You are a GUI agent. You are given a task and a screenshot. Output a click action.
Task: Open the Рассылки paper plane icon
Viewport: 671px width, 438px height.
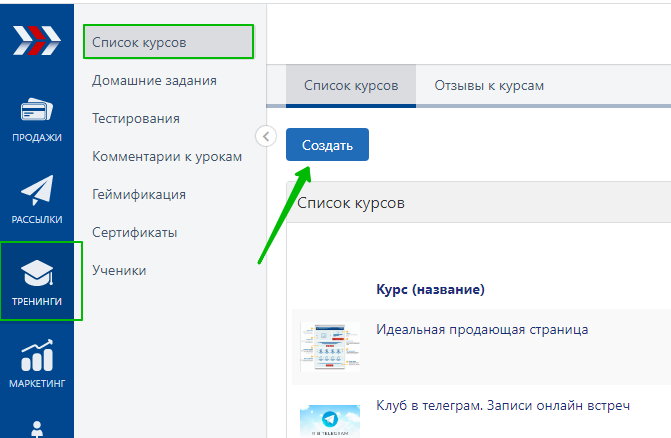coord(36,191)
